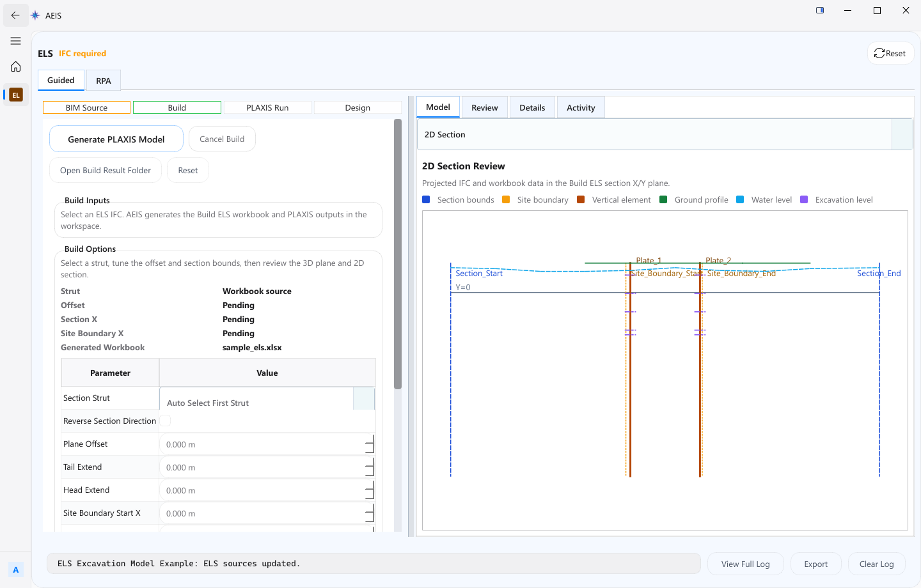This screenshot has height=588, width=921.
Task: Open the hamburger navigation menu
Action: point(15,41)
